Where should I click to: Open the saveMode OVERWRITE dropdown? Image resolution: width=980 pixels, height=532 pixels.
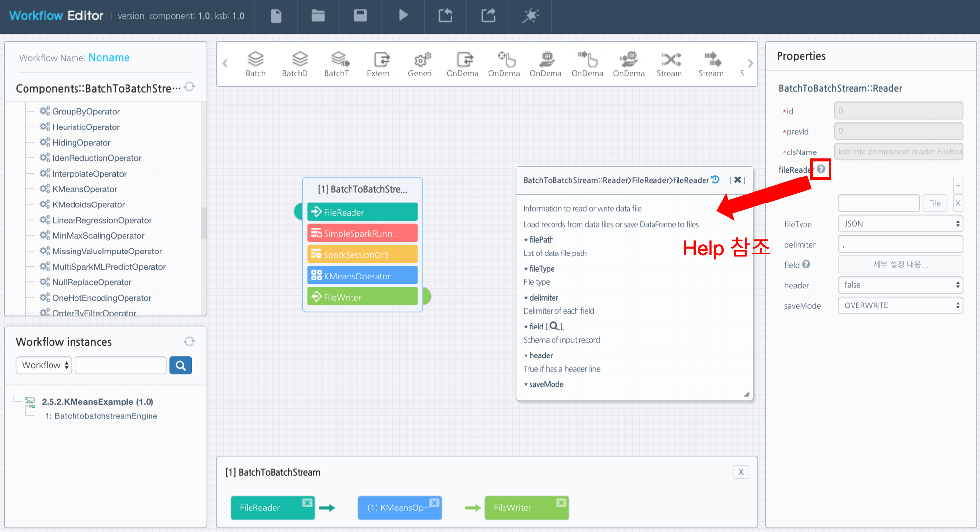pyautogui.click(x=900, y=305)
